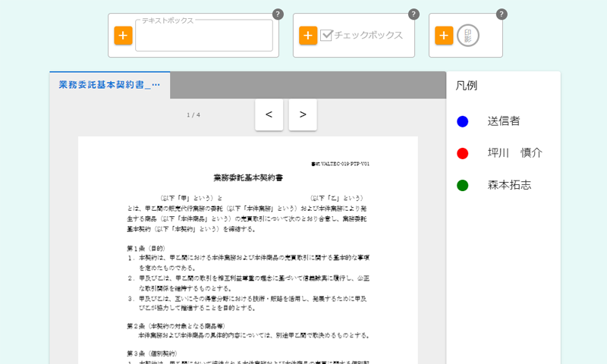Add a text box with the orange plus
The width and height of the screenshot is (607, 364).
pos(123,36)
